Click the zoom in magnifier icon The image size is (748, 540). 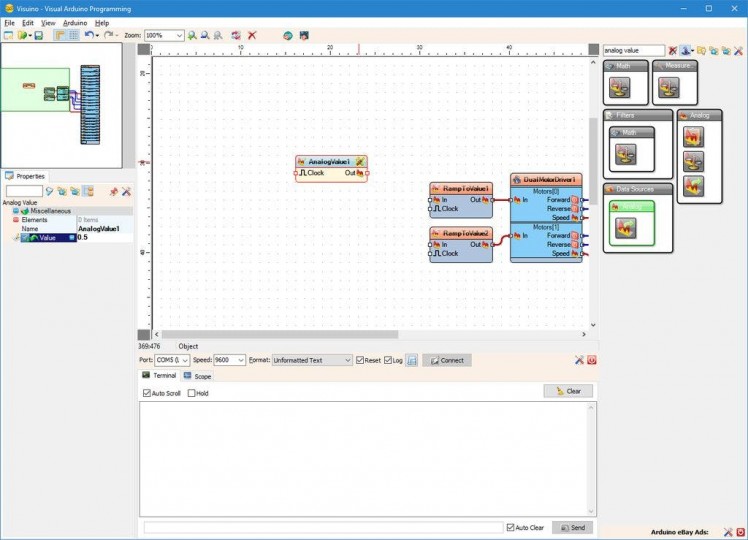[193, 35]
